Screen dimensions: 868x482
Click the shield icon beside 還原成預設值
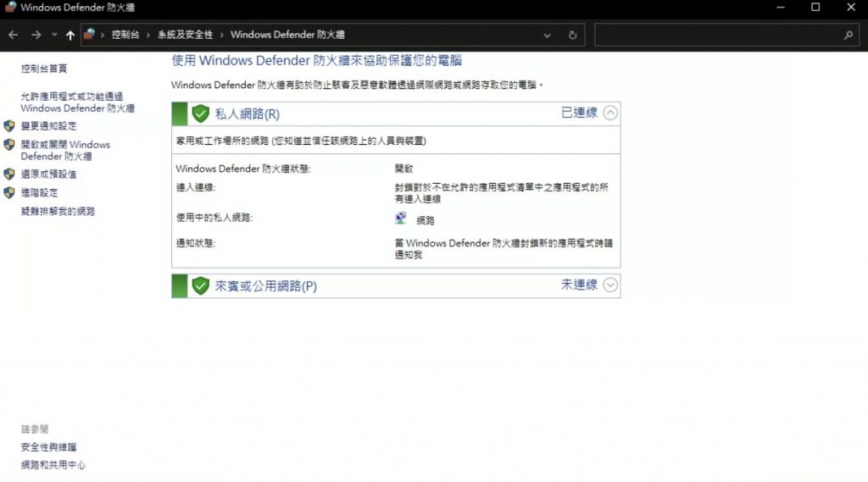(8, 175)
